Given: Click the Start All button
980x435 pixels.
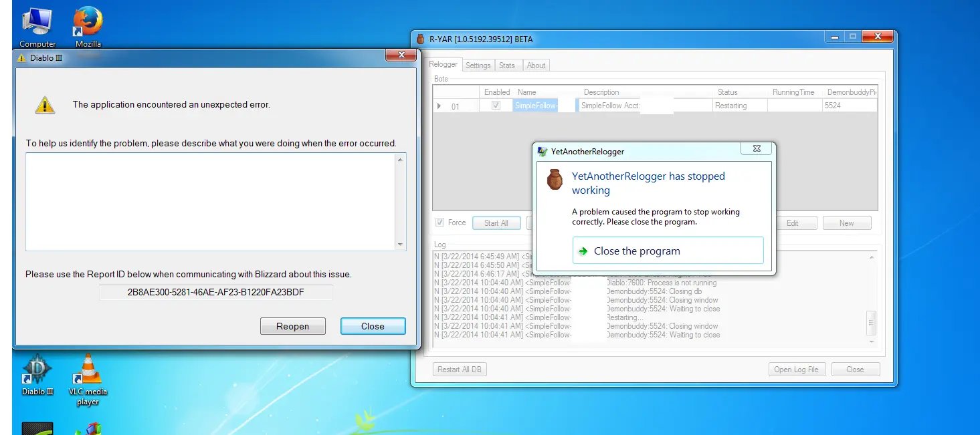Looking at the screenshot, I should tap(496, 223).
